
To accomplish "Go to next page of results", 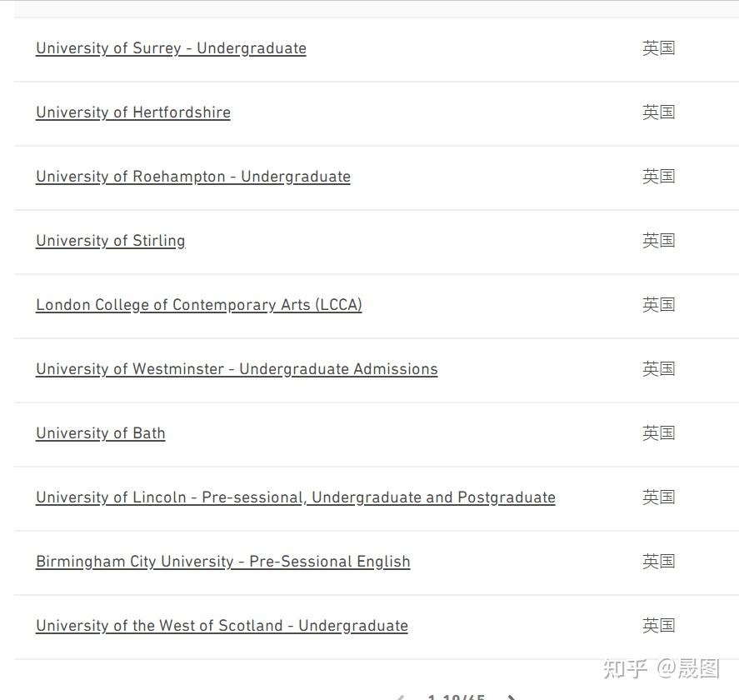I will 512,697.
